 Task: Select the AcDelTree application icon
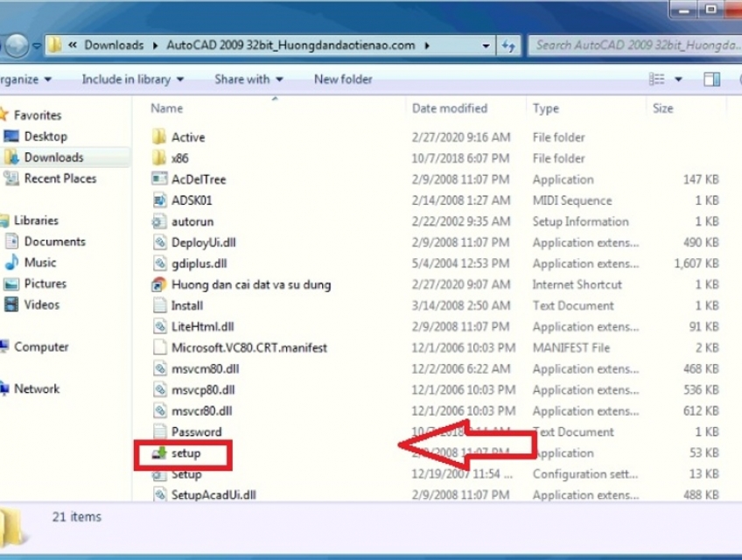tap(158, 179)
